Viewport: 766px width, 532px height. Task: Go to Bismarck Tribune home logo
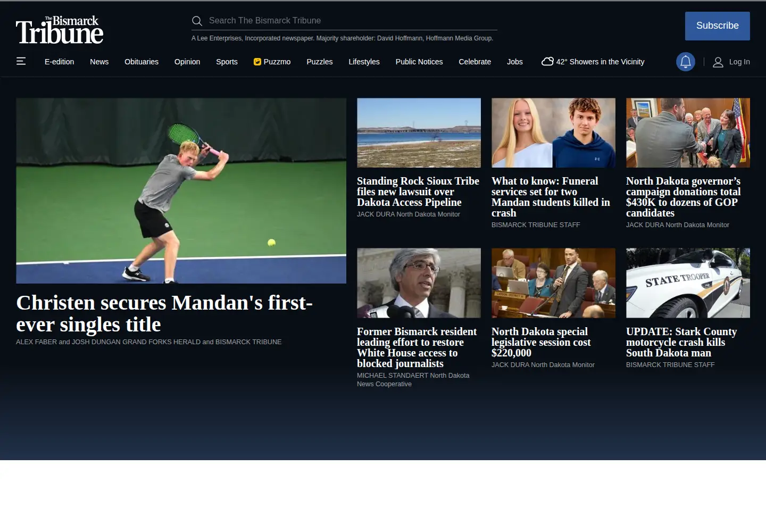click(x=60, y=30)
